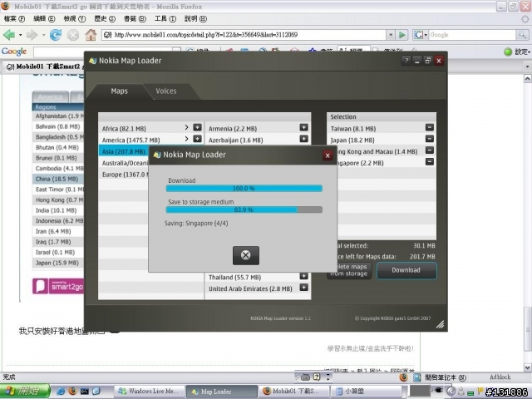Click the Save to storage medium progress bar
The image size is (532, 399).
click(x=244, y=209)
